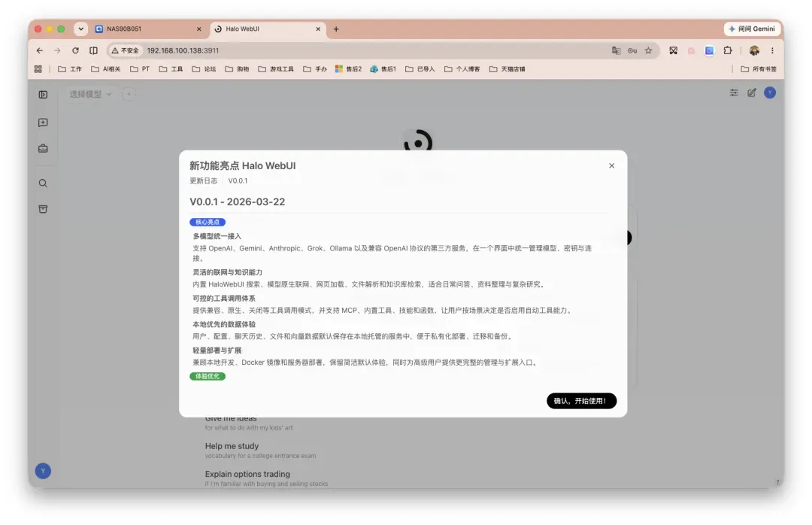Screen dimensions: 812x525
Task: Reload the current page
Action: 76,51
